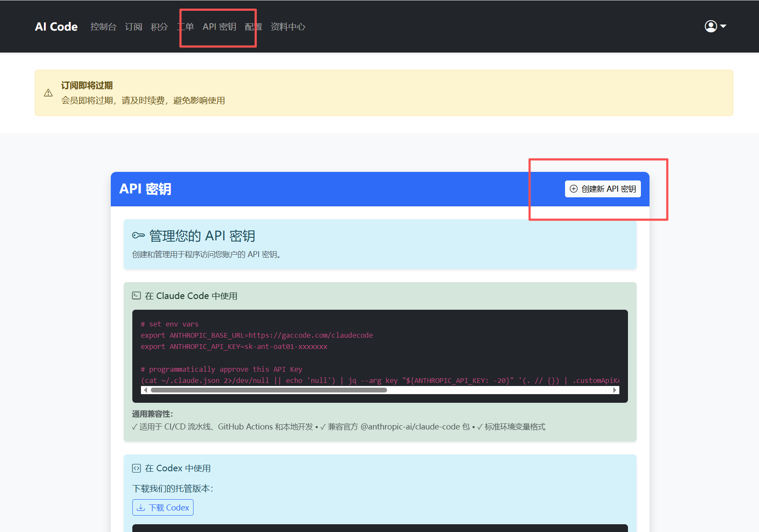Click the code icon beside Codex heading
Viewport: 759px width, 532px height.
[136, 468]
